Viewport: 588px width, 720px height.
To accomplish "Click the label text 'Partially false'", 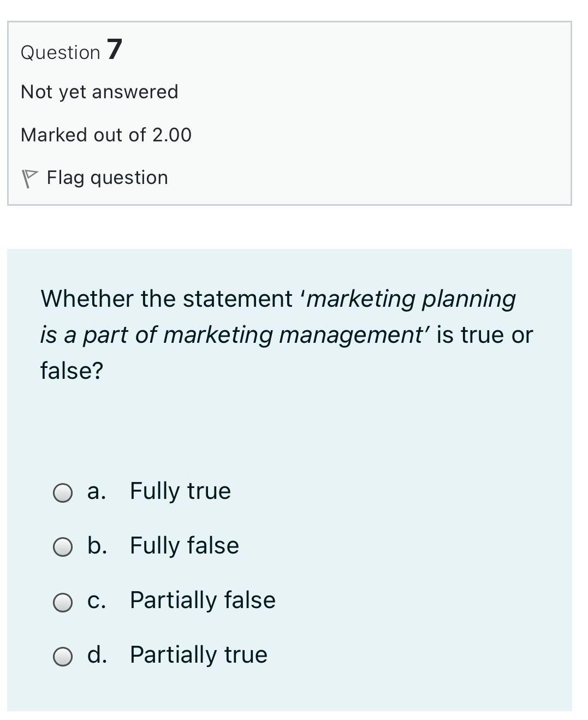I will click(x=202, y=599).
